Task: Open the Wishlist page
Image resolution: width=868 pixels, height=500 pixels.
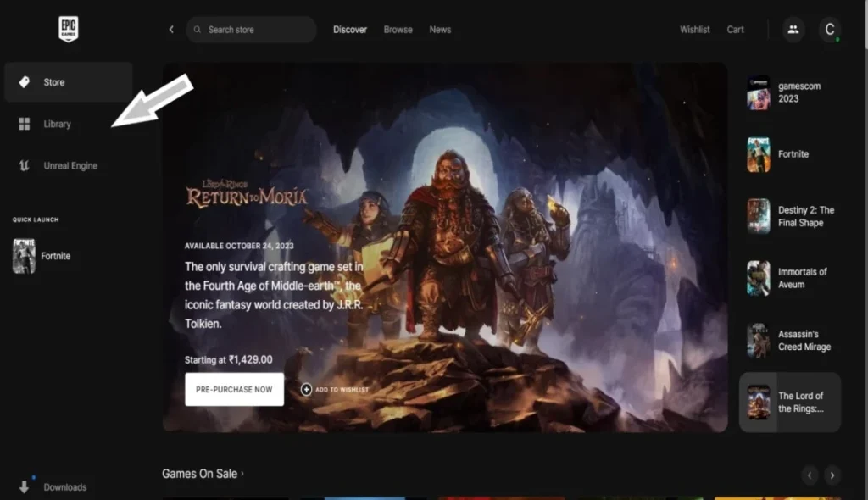Action: coord(695,30)
